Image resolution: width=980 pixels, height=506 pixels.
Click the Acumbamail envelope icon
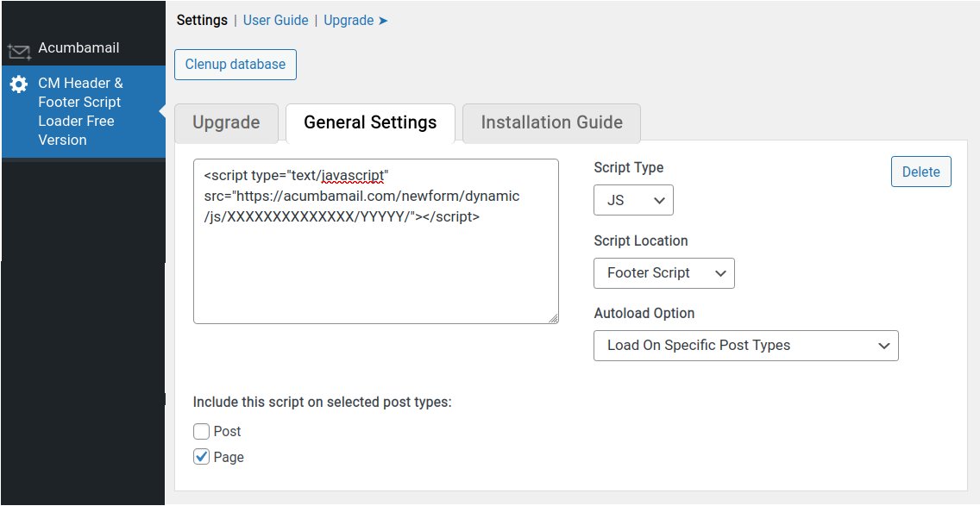point(19,51)
